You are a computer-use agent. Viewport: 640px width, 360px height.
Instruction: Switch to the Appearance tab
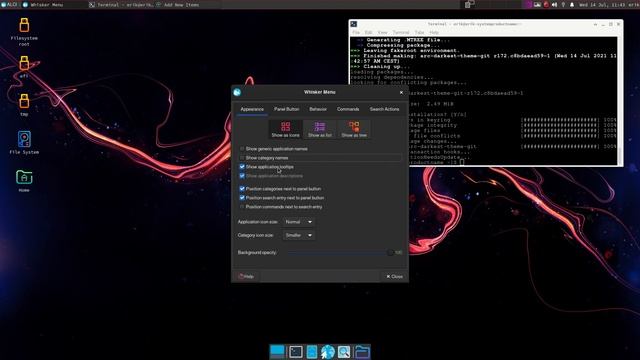click(x=252, y=109)
